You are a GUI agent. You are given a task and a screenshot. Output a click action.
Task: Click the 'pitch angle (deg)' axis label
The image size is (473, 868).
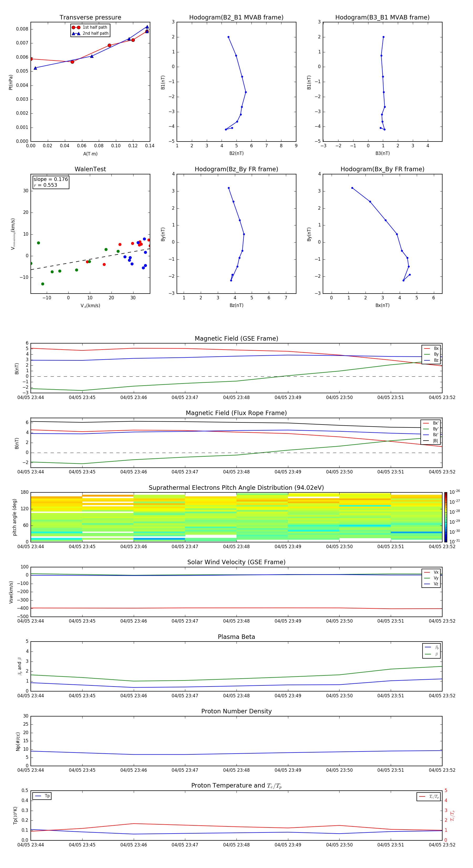tap(14, 517)
